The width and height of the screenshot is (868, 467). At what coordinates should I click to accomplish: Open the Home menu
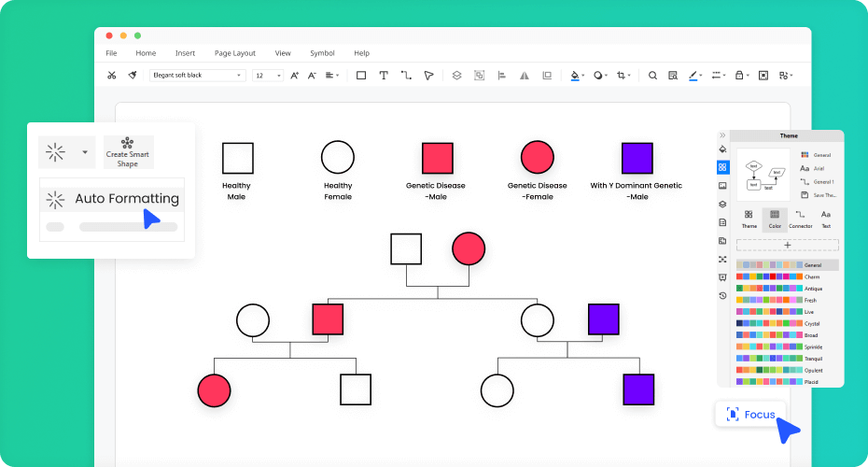coord(146,53)
